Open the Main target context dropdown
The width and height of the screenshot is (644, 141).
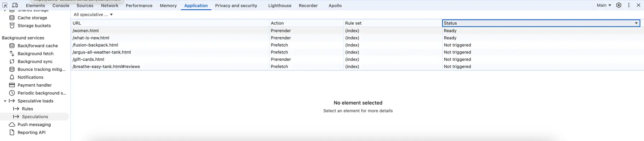[x=604, y=5]
